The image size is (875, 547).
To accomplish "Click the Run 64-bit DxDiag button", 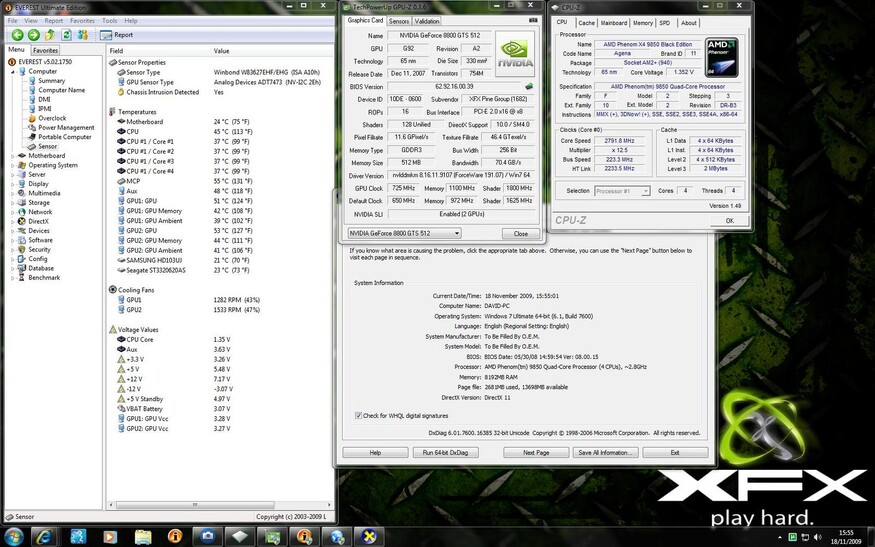I will click(x=445, y=453).
